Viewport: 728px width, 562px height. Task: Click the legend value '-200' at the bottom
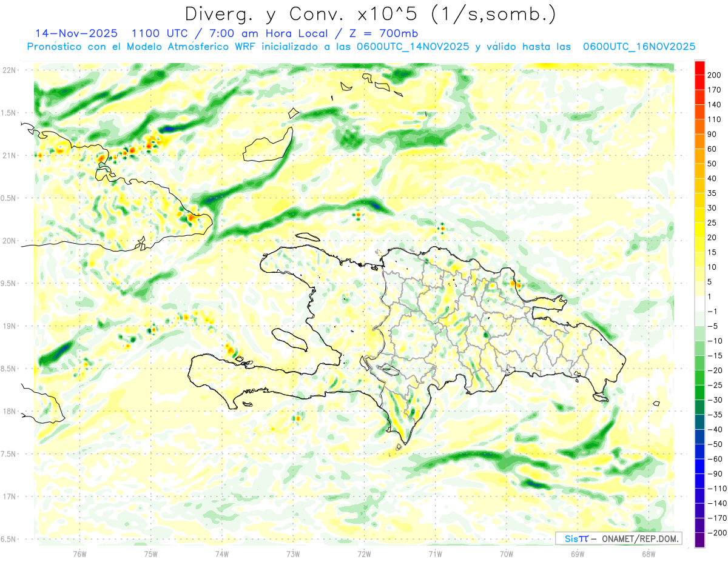(716, 533)
